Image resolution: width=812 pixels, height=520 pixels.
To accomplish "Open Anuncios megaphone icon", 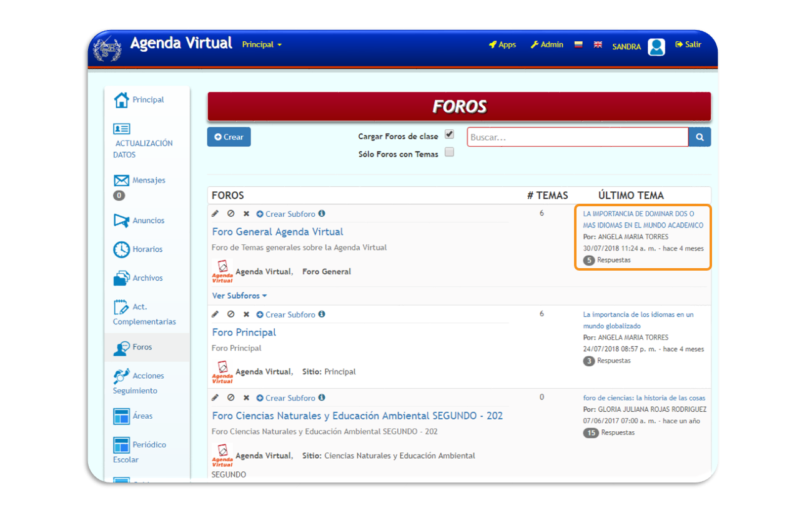I will point(121,221).
